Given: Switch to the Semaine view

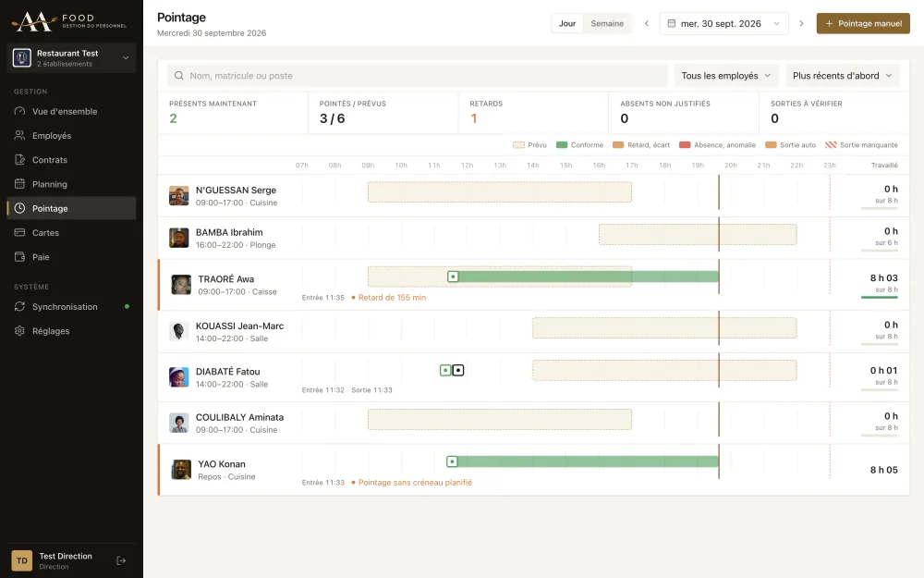Looking at the screenshot, I should [x=607, y=24].
